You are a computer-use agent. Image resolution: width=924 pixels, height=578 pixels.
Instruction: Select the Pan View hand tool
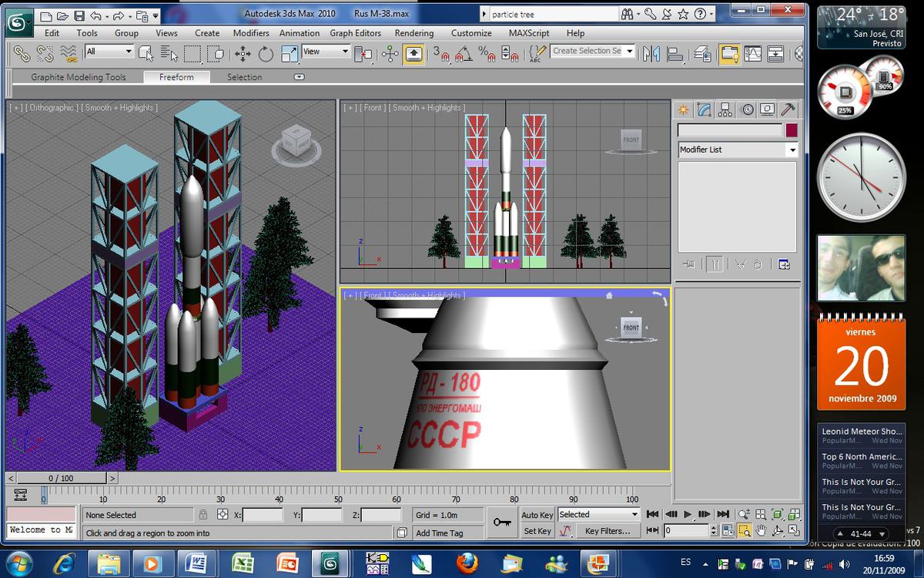click(x=761, y=531)
